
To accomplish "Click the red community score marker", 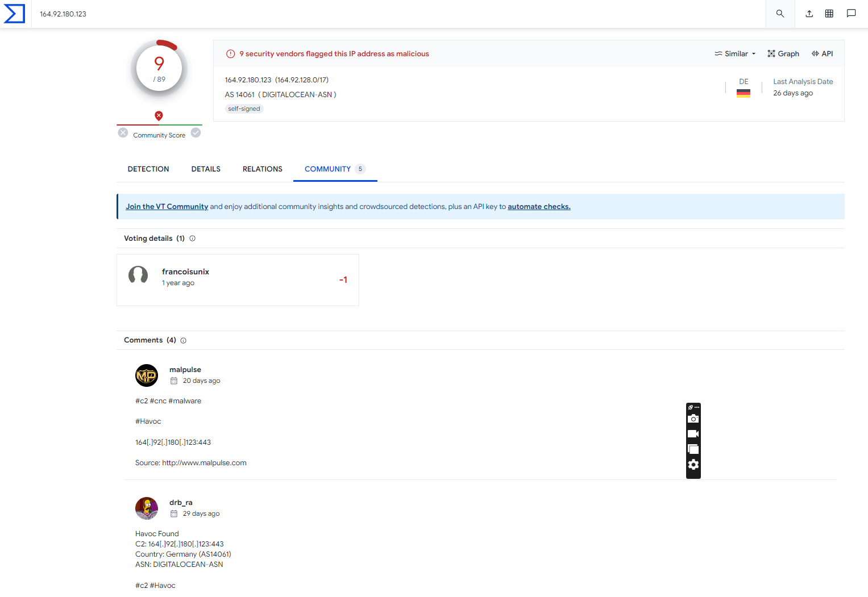I will [159, 116].
